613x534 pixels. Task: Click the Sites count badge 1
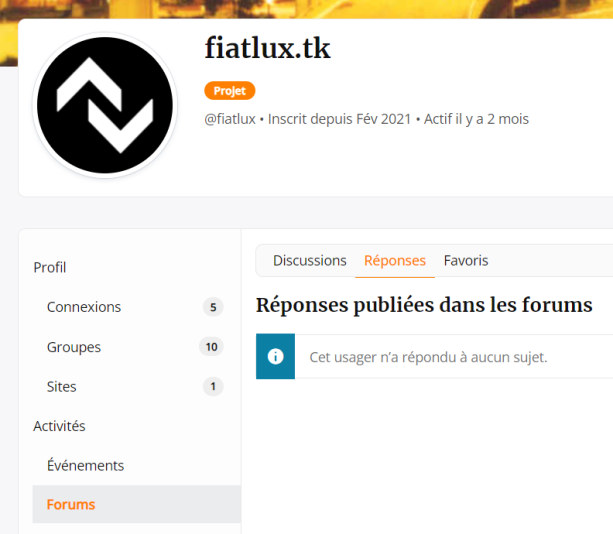(213, 387)
